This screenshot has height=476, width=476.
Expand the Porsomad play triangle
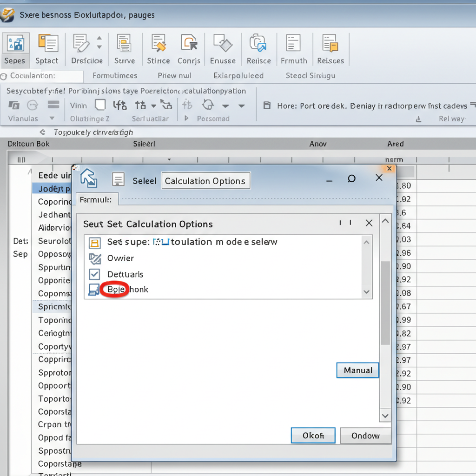point(186,118)
